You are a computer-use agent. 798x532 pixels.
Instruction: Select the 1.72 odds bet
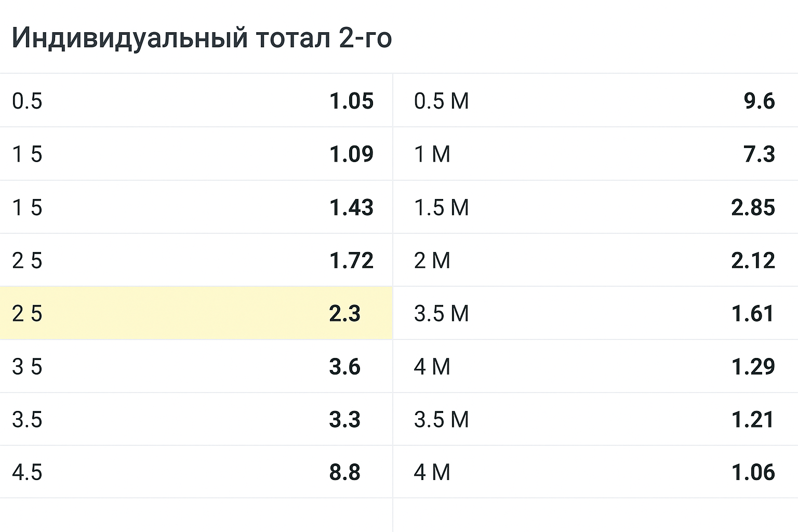click(351, 261)
